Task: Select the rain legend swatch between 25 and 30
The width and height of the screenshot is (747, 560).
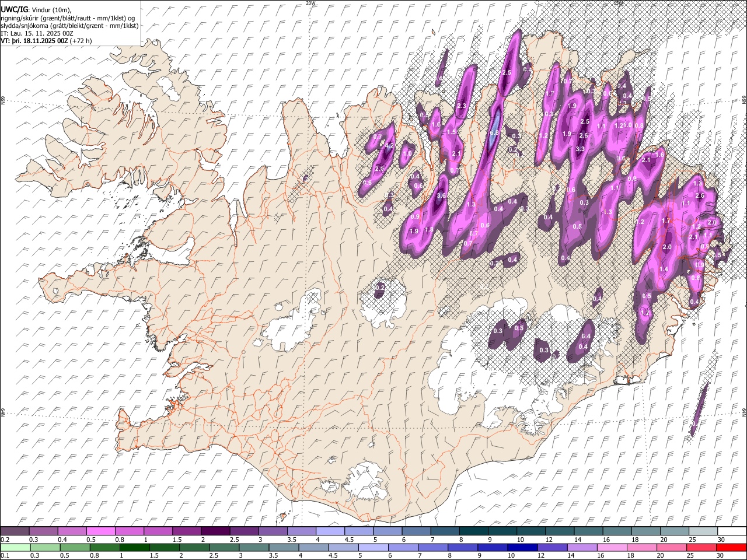Action: pos(701,548)
